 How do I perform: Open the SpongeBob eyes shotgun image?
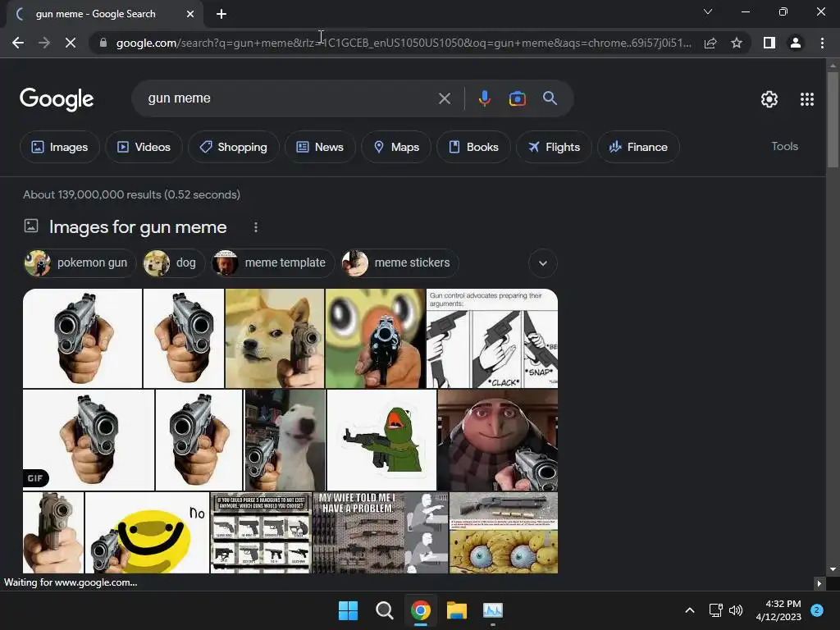coord(504,532)
